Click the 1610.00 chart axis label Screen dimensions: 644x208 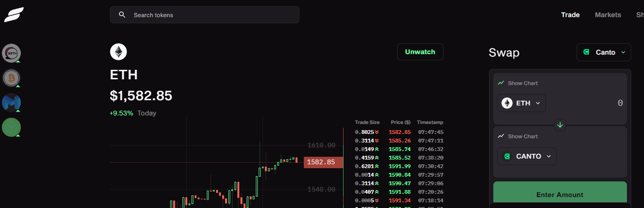[x=321, y=145]
